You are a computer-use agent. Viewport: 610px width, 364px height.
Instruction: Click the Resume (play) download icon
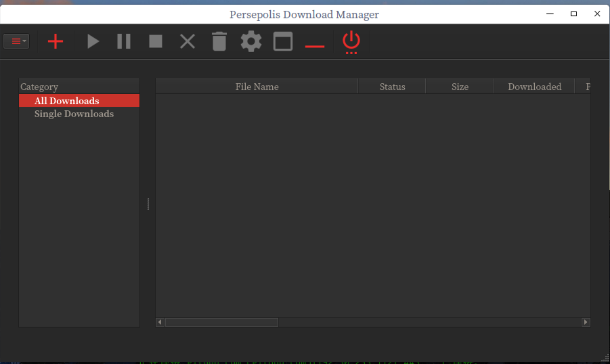pyautogui.click(x=93, y=41)
